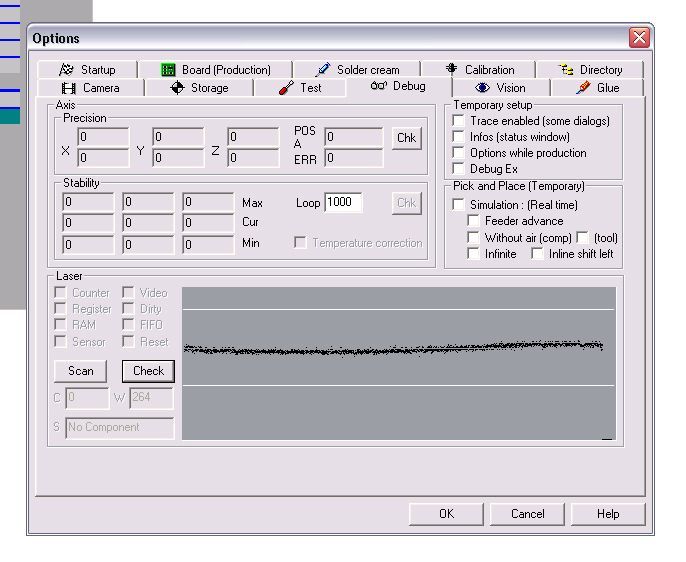The height and width of the screenshot is (562, 686).
Task: Enable Trace enabled (some dialogs) checkbox
Action: 458,121
